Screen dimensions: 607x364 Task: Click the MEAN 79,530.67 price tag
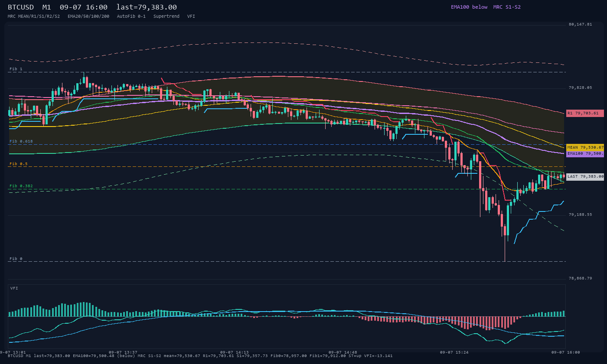point(585,147)
